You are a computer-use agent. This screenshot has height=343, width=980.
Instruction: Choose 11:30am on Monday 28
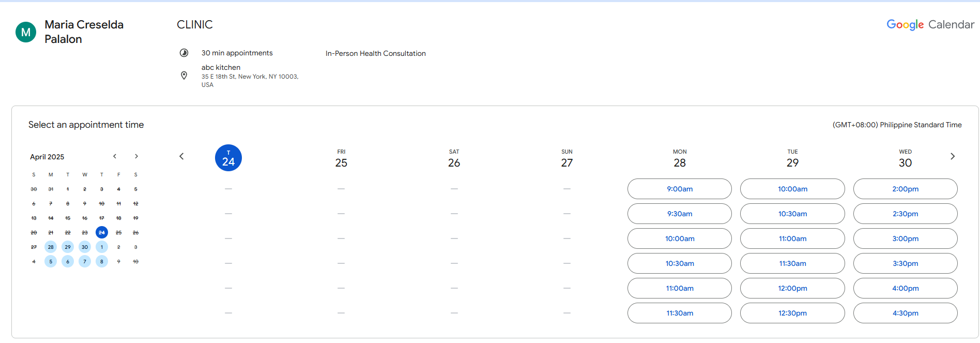pyautogui.click(x=679, y=313)
